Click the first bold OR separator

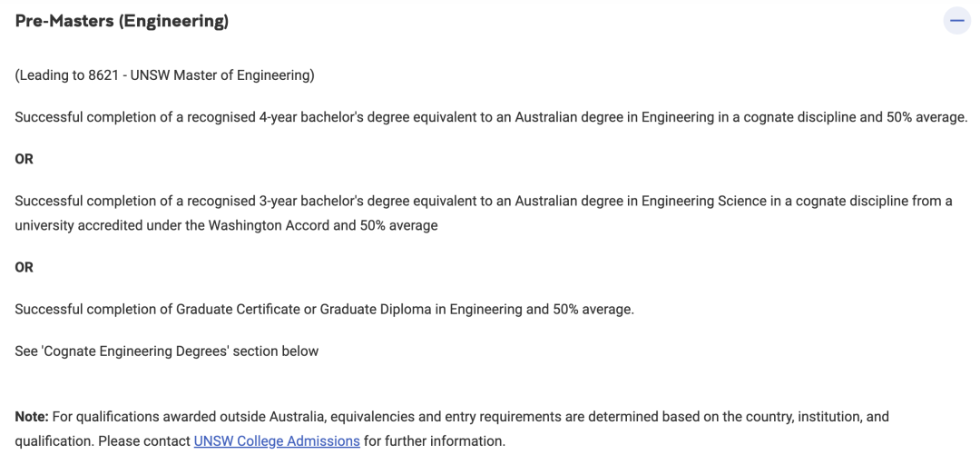(x=24, y=159)
